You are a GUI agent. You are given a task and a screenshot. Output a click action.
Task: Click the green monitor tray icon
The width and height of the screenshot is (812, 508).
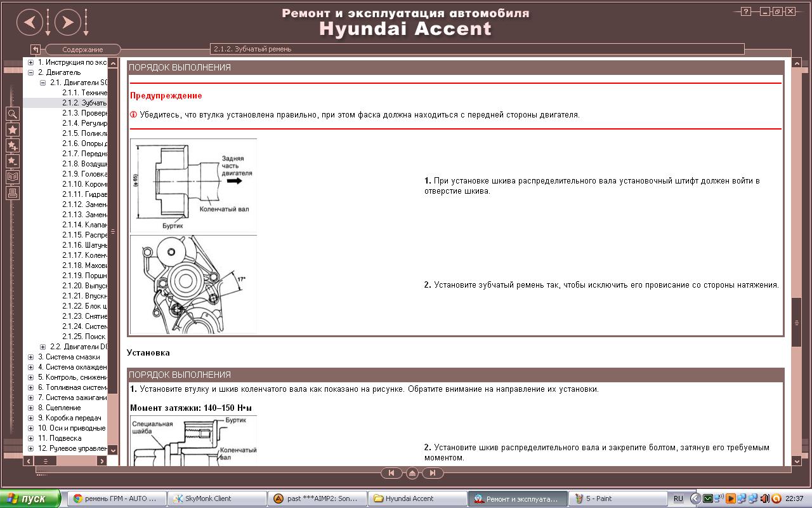point(708,498)
